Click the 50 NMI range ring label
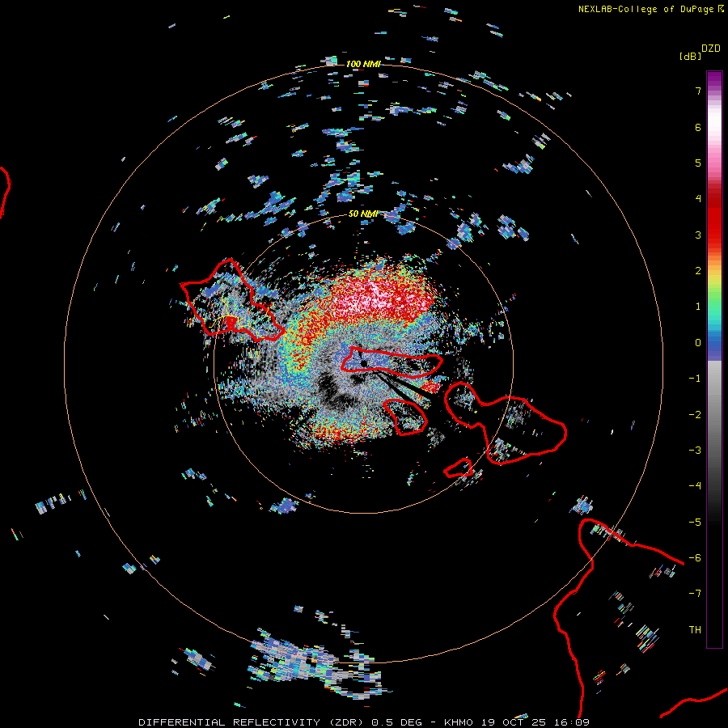The height and width of the screenshot is (728, 728). click(x=363, y=214)
